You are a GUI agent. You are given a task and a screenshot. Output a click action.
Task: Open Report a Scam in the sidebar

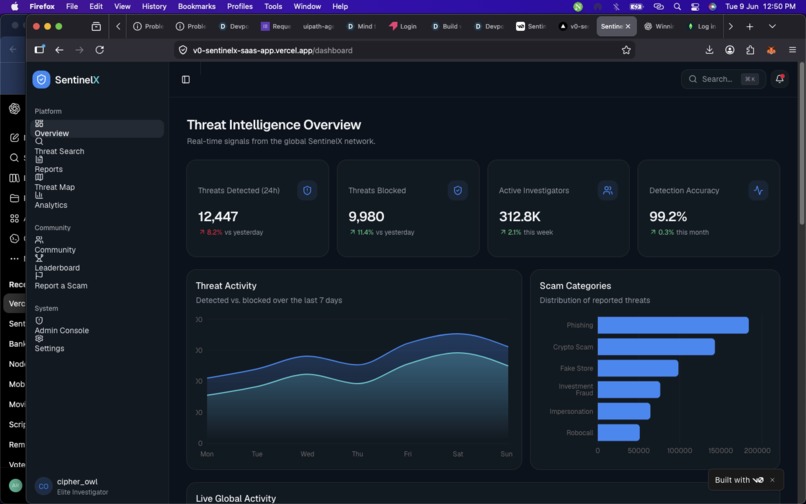coord(99,281)
